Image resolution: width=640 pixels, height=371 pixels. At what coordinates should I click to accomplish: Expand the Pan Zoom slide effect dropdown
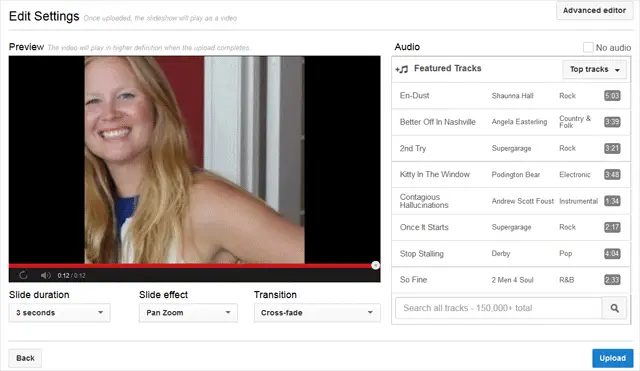pos(188,313)
